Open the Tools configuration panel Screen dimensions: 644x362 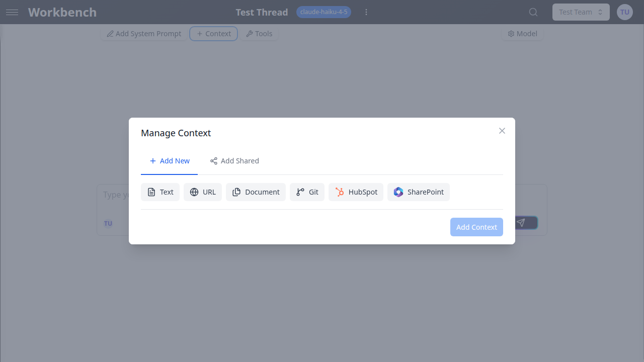click(x=259, y=33)
